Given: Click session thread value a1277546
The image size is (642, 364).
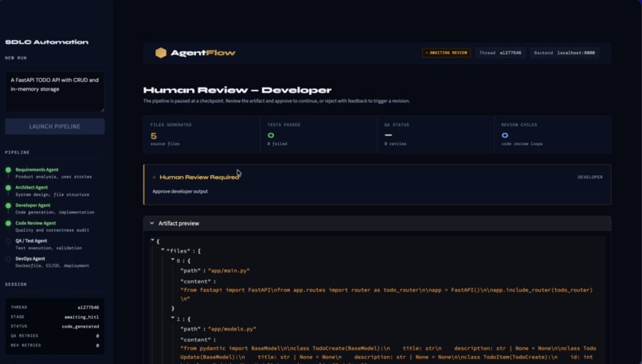Looking at the screenshot, I should pyautogui.click(x=88, y=307).
